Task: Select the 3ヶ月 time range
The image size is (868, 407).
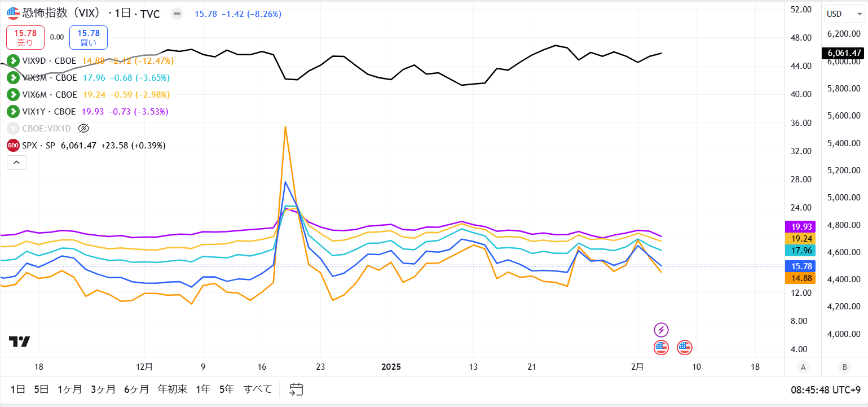Action: tap(103, 389)
